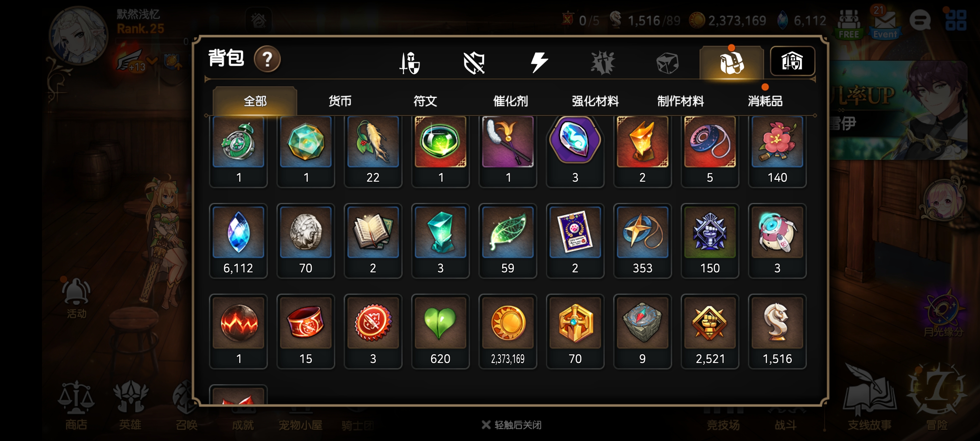Image resolution: width=980 pixels, height=441 pixels.
Task: Select the lightning bolt category icon
Action: click(539, 63)
